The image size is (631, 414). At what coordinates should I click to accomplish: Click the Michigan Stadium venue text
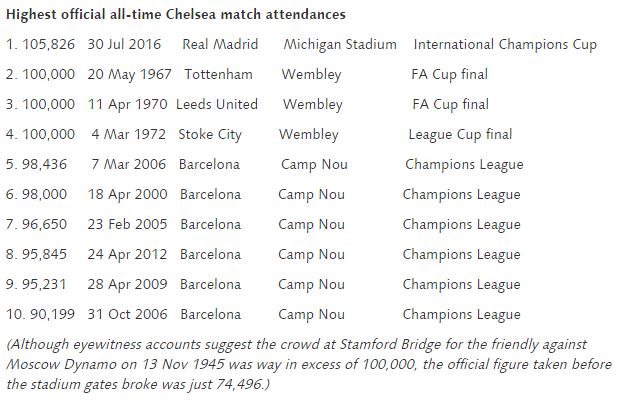click(x=340, y=45)
